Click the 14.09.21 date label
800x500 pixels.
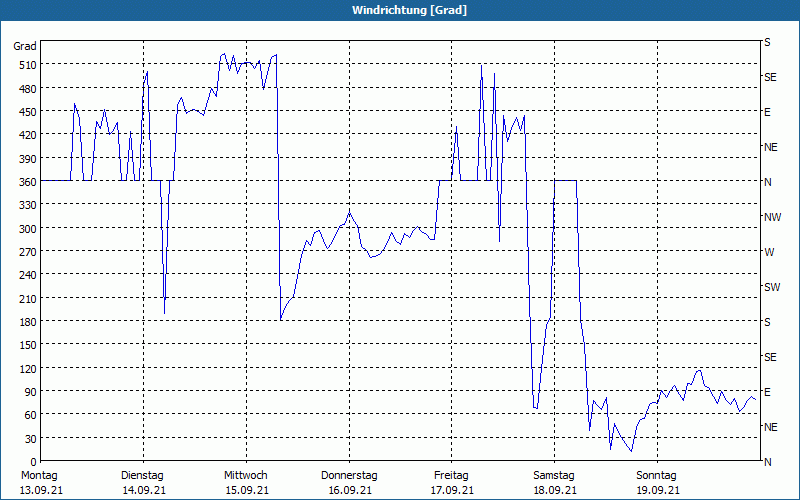click(144, 491)
